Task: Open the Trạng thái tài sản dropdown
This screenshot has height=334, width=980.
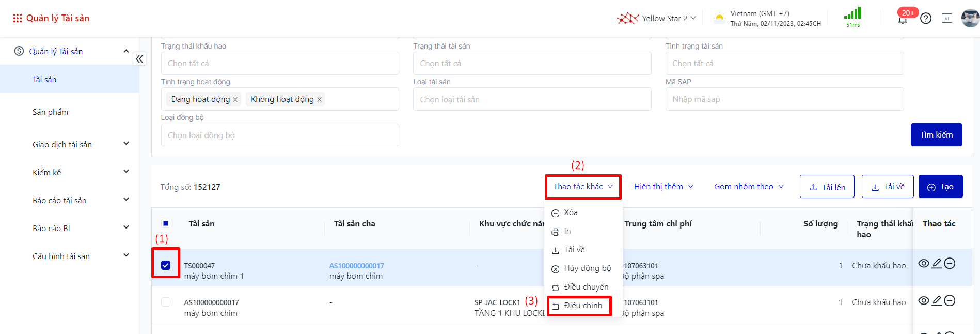Action: tap(532, 63)
